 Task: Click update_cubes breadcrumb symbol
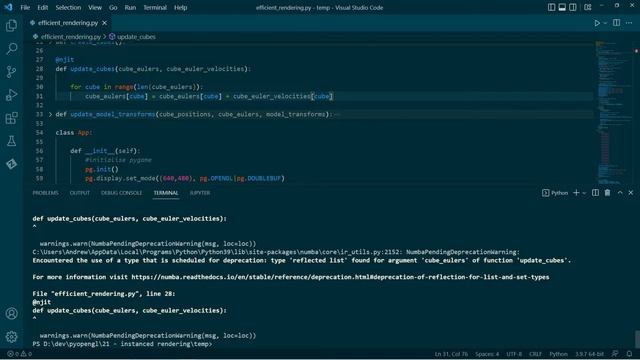pyautogui.click(x=136, y=37)
